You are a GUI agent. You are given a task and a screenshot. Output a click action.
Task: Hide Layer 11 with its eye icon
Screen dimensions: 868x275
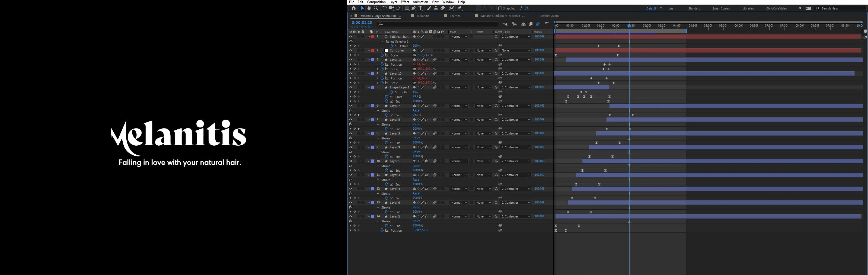tap(350, 60)
